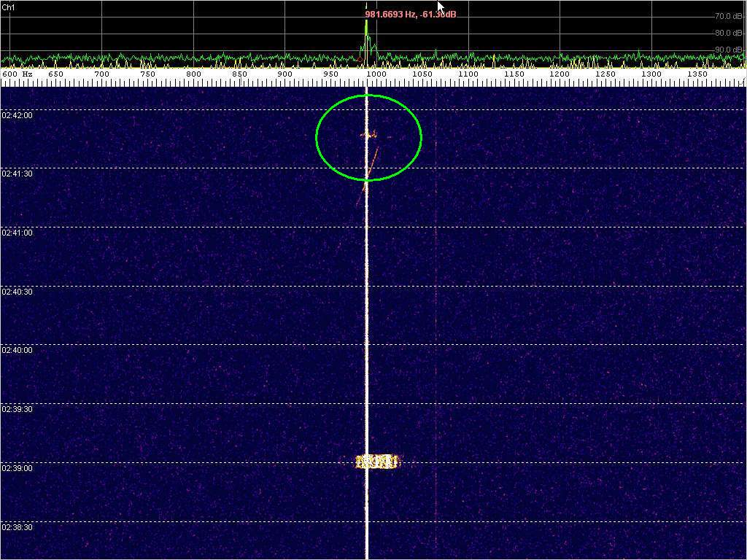Click the 800 Hz mark on frequency ruler
Viewport: 747px width, 560px height.
pyautogui.click(x=193, y=74)
